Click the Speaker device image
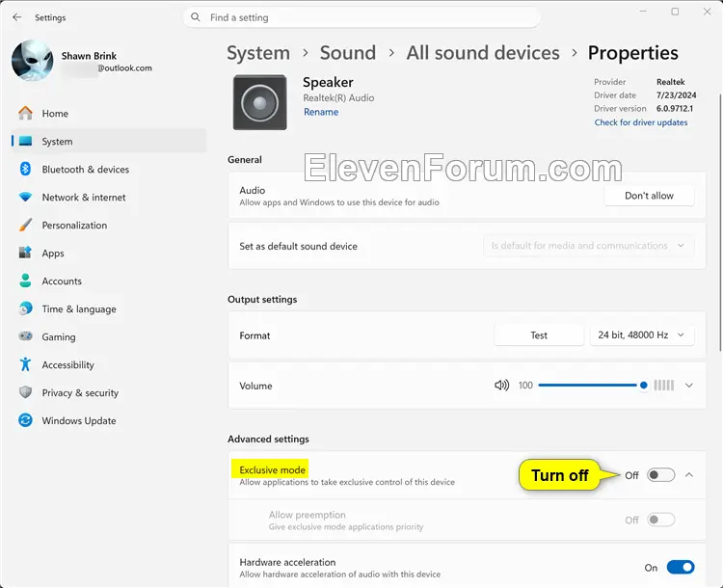723x588 pixels. (259, 102)
